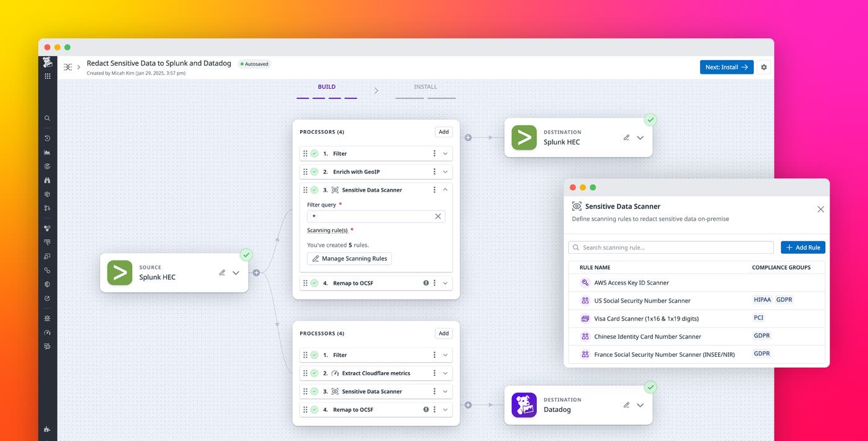
Task: Click the pencil edit icon on Splunk HEC source
Action: point(222,272)
